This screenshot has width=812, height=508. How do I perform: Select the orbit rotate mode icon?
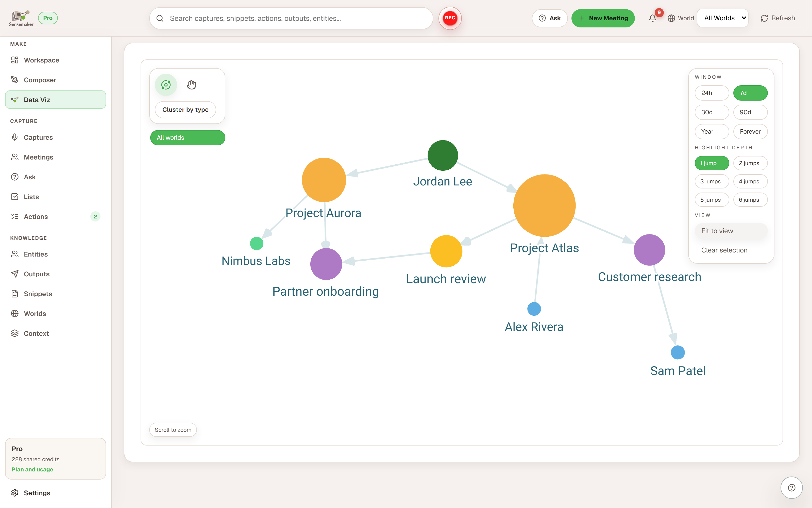166,85
